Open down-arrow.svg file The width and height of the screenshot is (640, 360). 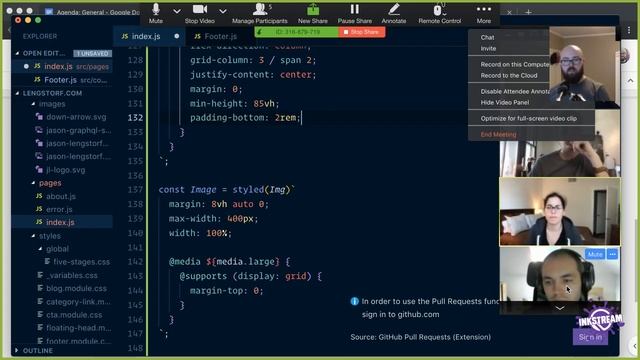(x=76, y=117)
